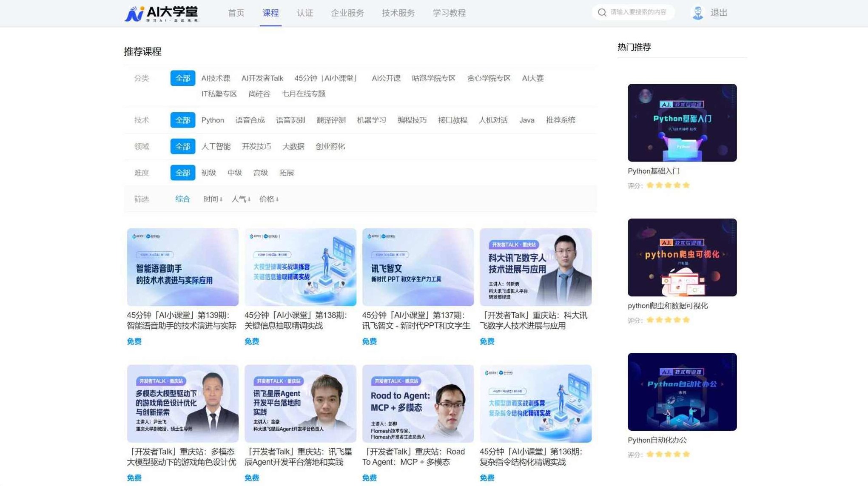
Task: Filter category by 45分钟「AI小课堂」
Action: pyautogui.click(x=327, y=78)
